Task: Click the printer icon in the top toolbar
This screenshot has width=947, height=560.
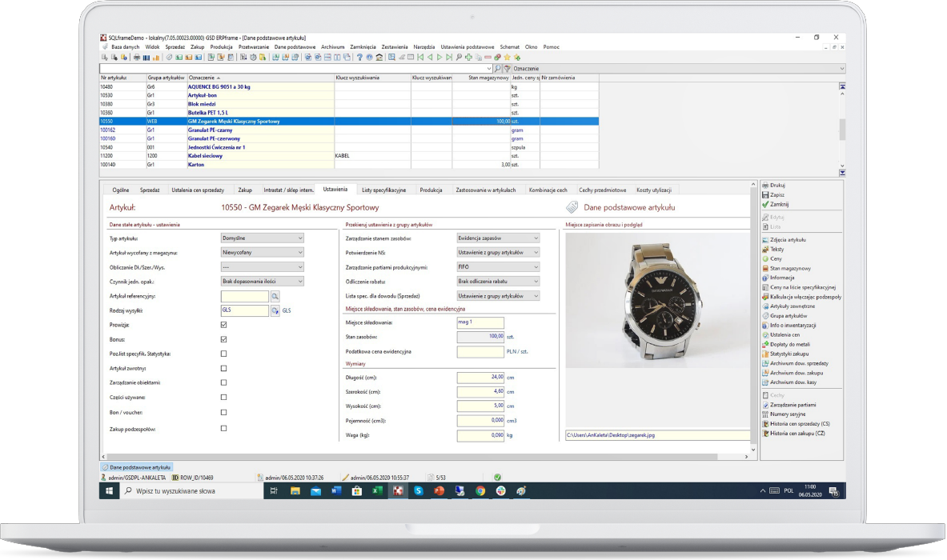Action: point(137,58)
